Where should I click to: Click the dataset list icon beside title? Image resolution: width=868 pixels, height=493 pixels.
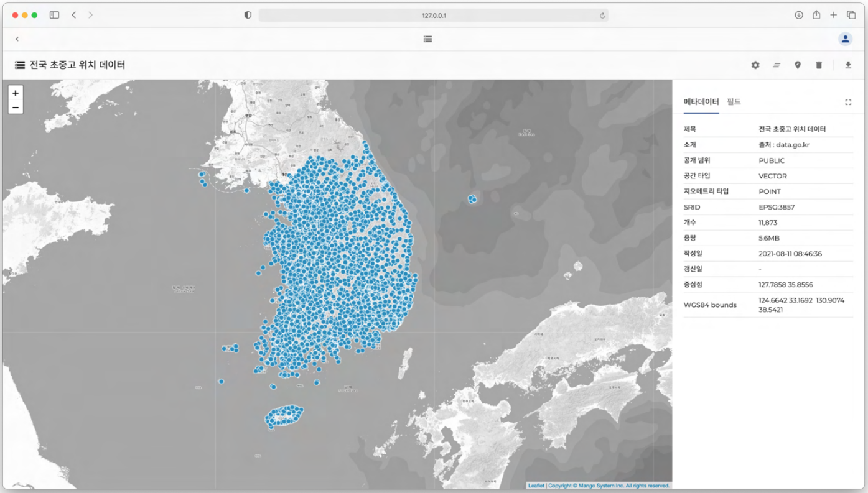[20, 65]
